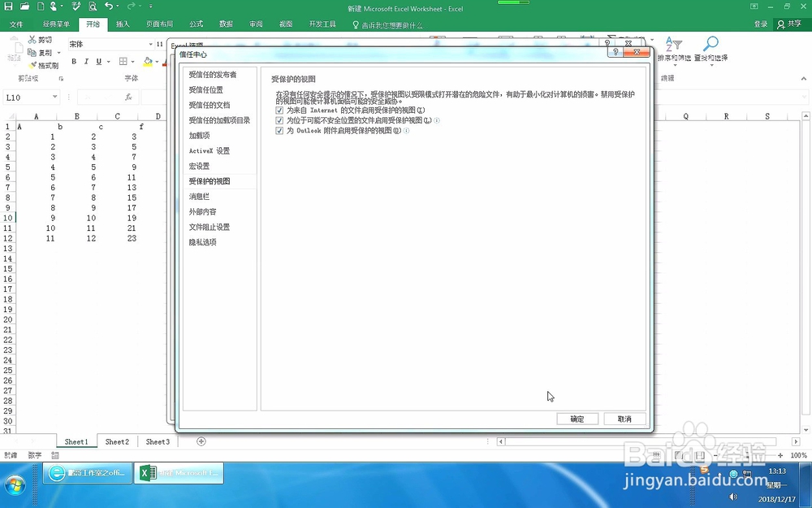Toggle Bold formatting button
812x508 pixels.
(x=74, y=61)
